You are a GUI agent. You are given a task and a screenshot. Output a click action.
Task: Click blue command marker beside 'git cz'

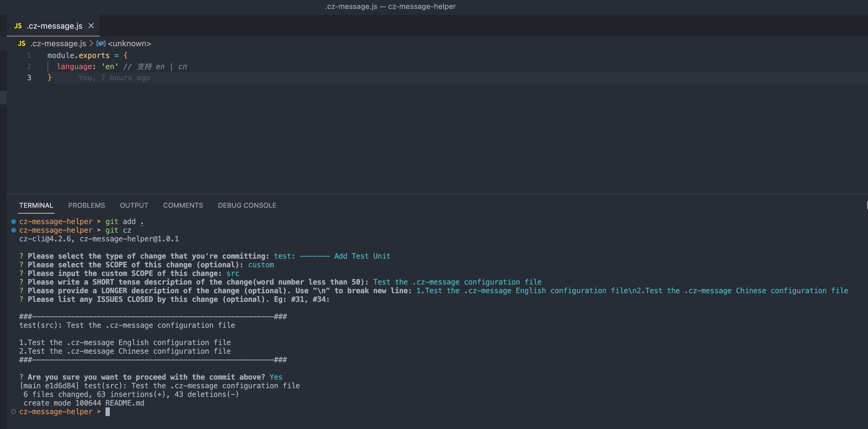point(14,230)
